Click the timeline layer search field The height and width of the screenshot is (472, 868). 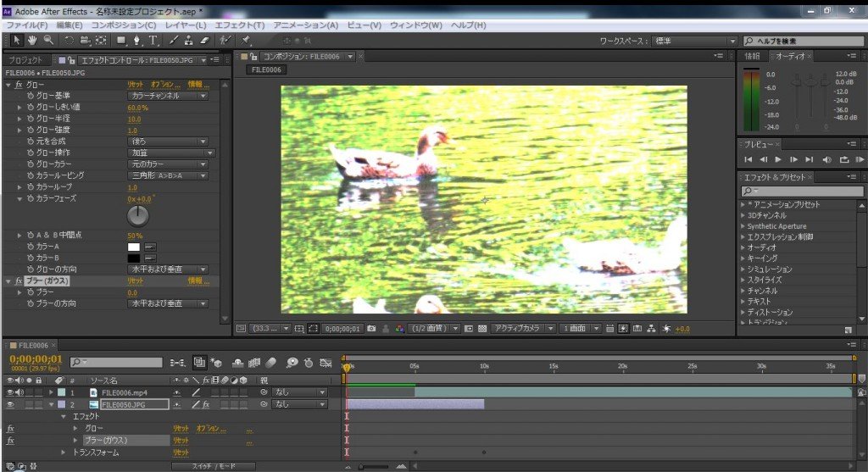pyautogui.click(x=116, y=362)
